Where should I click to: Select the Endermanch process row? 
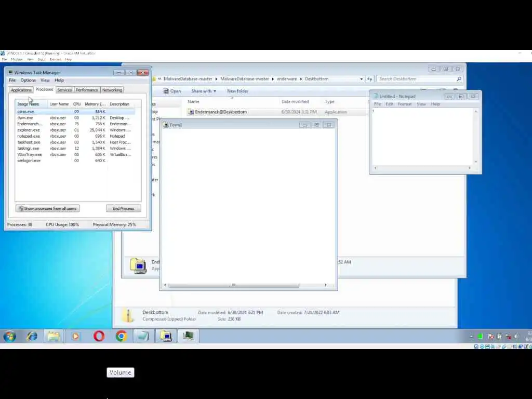pos(75,124)
